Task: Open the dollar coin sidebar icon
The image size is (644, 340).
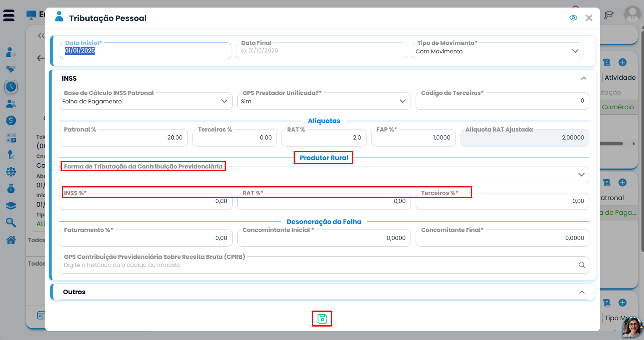Action: coord(11,121)
